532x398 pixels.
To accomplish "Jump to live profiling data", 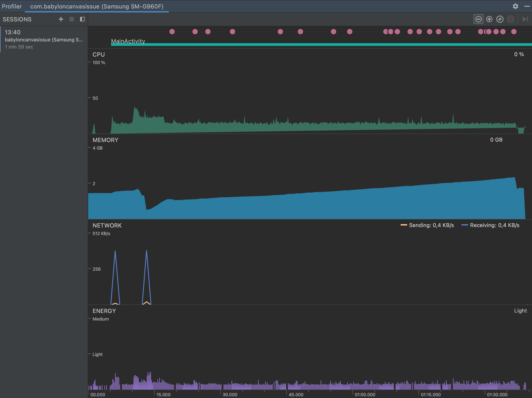I will (x=525, y=19).
